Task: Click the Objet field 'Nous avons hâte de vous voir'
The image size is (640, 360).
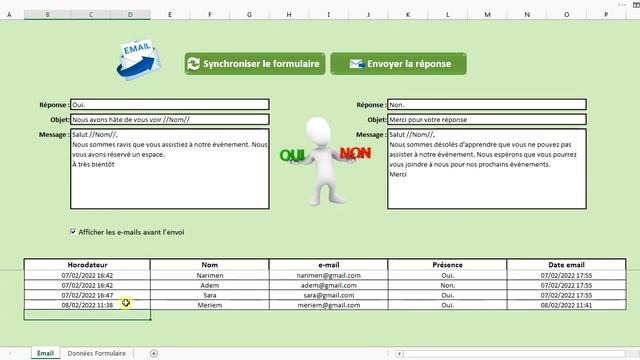Action: [x=170, y=120]
